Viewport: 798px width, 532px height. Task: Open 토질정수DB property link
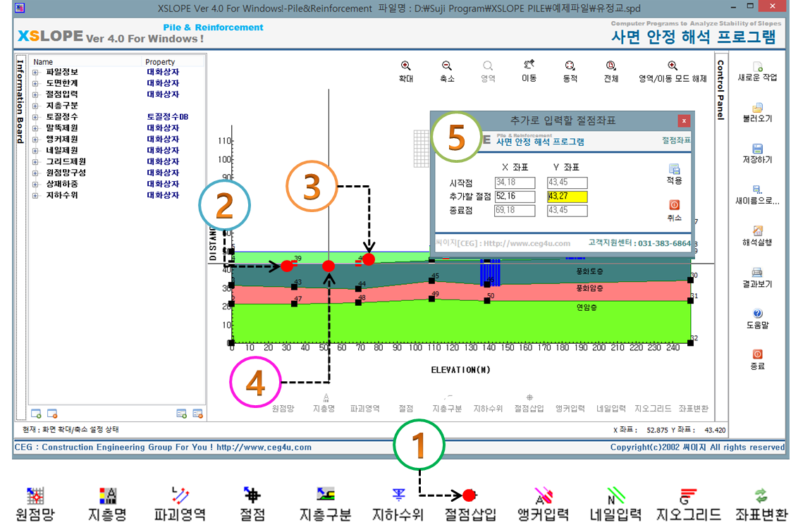click(x=168, y=117)
